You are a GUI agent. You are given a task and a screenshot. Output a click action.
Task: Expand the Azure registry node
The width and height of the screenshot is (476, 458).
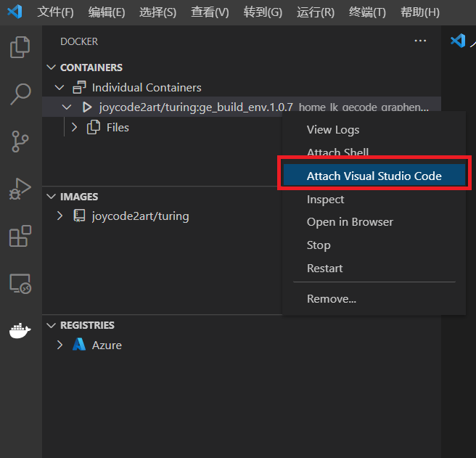tap(60, 345)
